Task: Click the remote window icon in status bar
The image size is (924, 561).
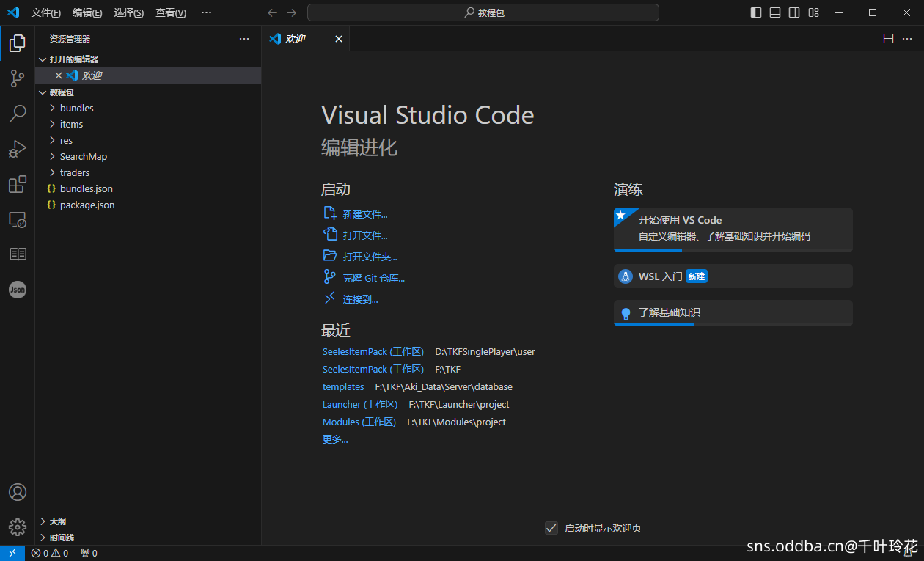Action: pyautogui.click(x=12, y=553)
